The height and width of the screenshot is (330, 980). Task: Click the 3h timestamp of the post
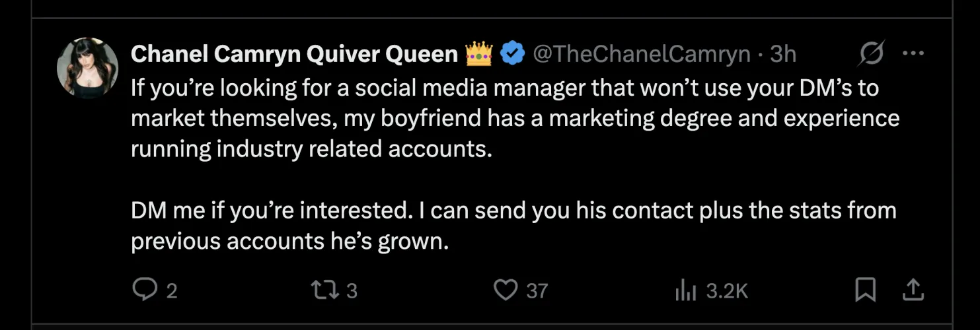tap(783, 54)
